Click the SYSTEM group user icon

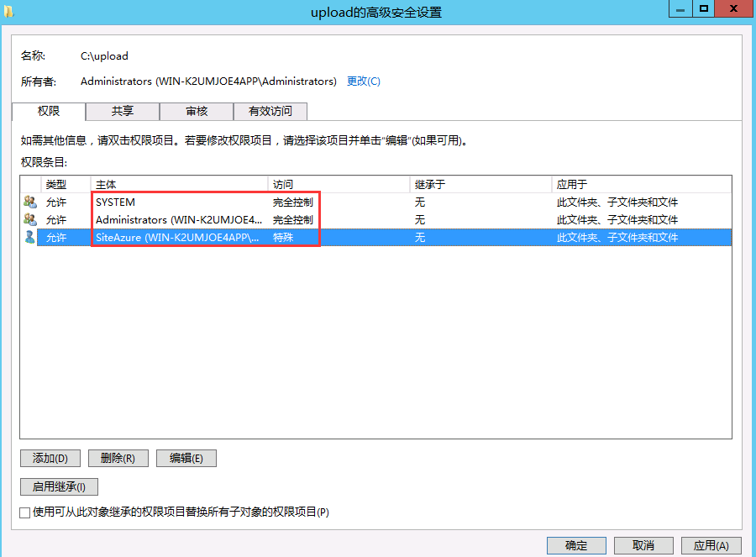(x=30, y=202)
